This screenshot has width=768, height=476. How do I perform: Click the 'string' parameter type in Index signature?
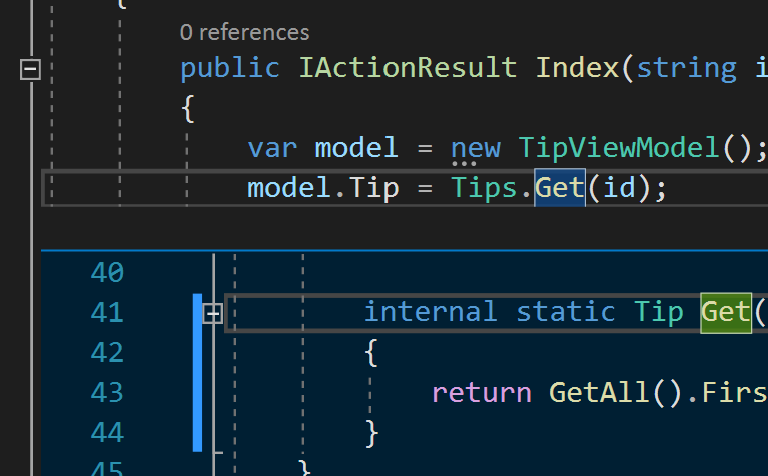click(x=687, y=69)
